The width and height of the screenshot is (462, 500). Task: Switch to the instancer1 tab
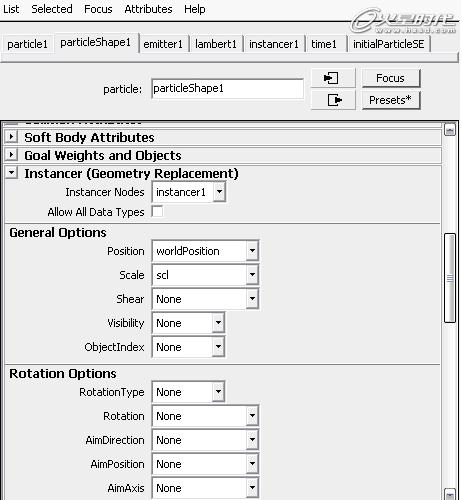274,44
